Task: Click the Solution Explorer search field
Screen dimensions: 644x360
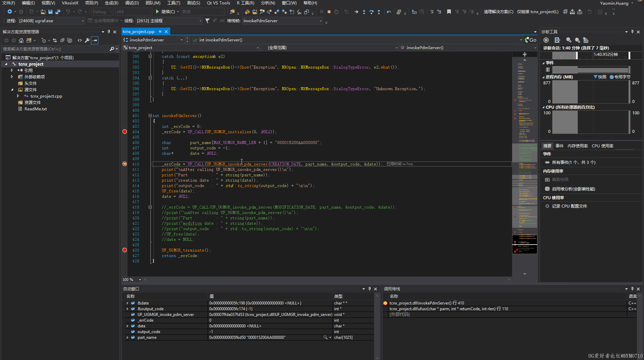Action: click(56, 49)
